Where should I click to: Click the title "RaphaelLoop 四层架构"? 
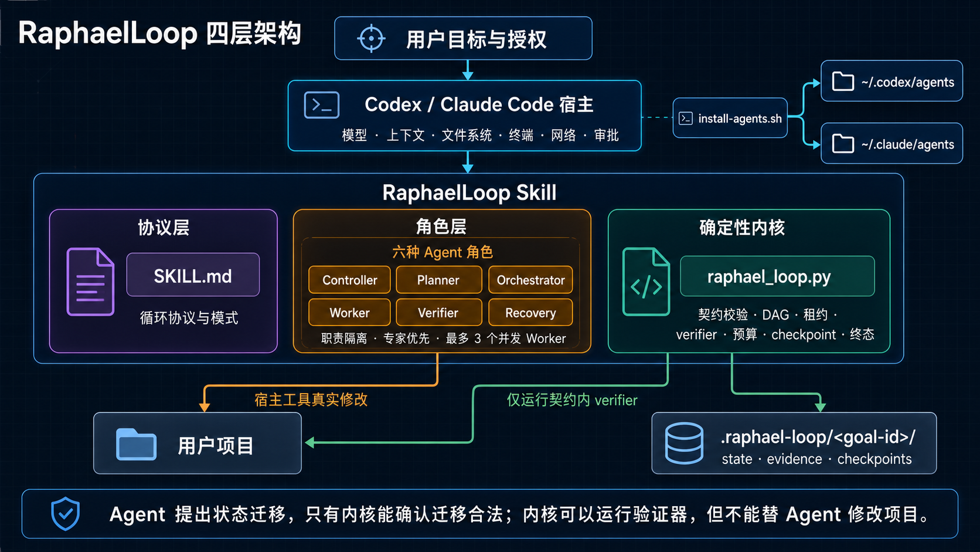click(159, 33)
